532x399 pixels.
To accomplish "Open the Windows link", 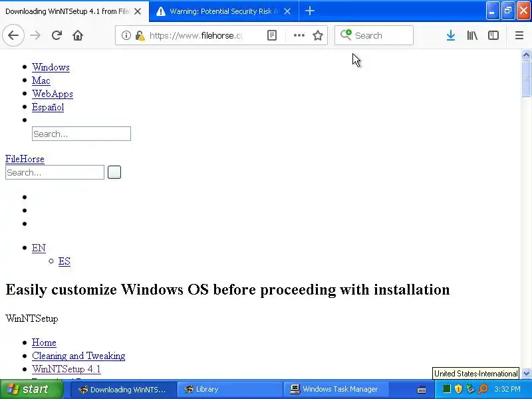I will coord(51,67).
